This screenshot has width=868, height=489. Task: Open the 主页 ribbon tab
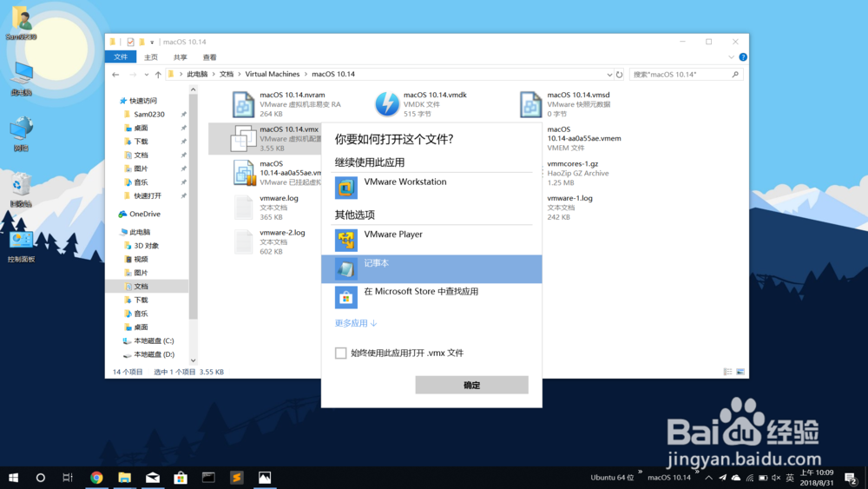(x=150, y=57)
